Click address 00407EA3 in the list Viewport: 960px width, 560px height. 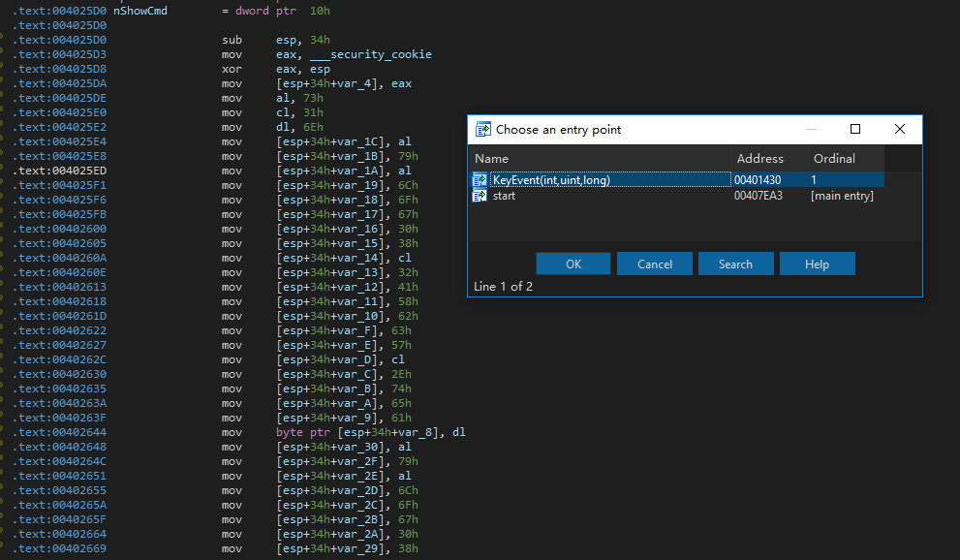(x=758, y=196)
